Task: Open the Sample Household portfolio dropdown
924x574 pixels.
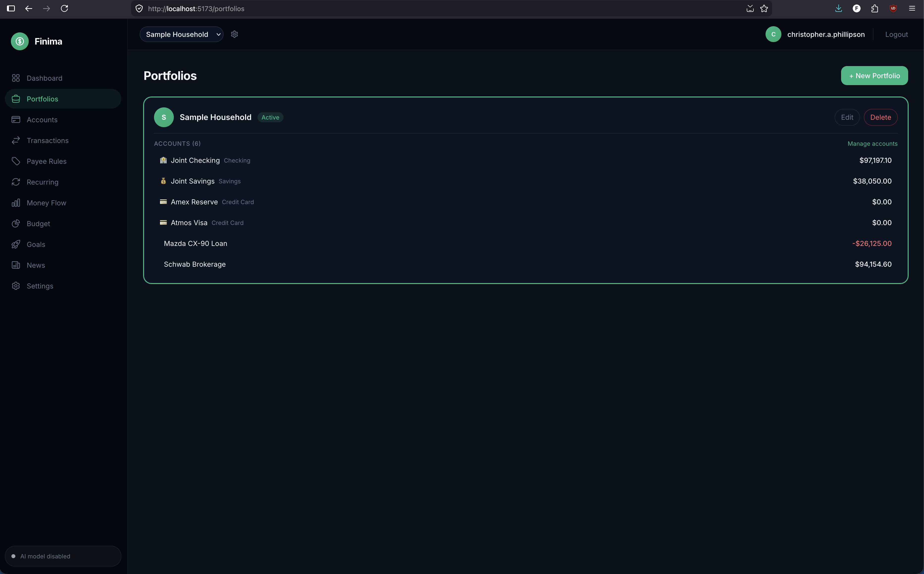Action: [x=181, y=34]
